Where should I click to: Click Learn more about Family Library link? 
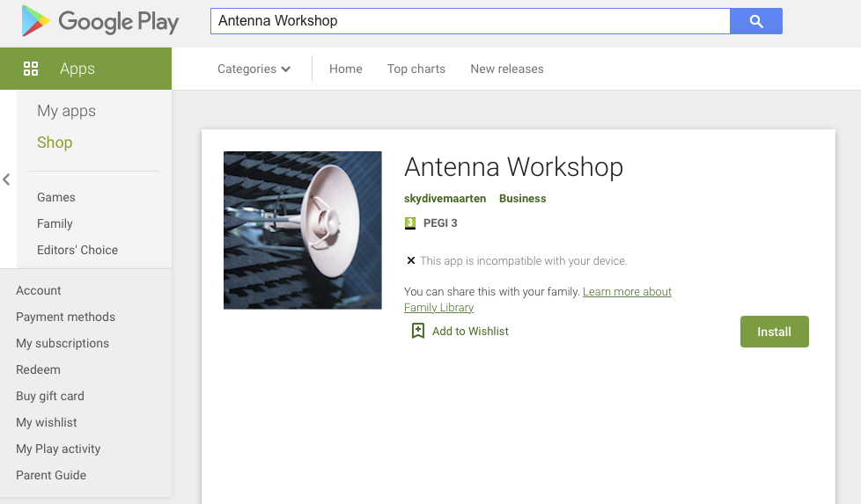[627, 292]
